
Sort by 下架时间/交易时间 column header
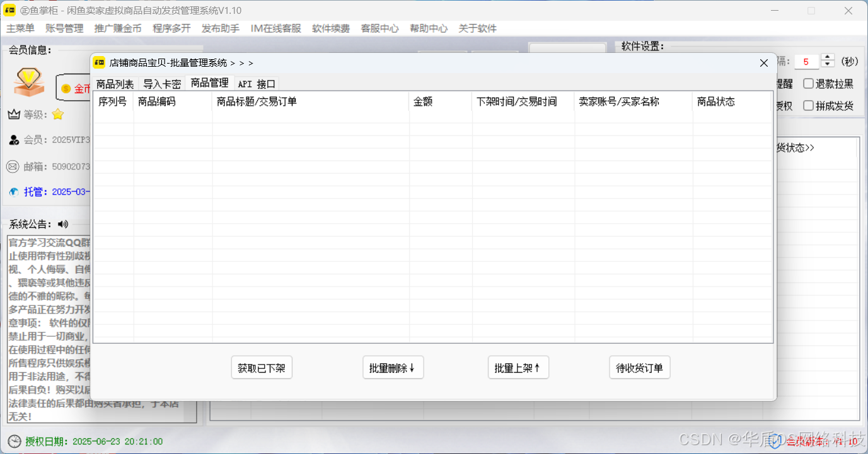click(x=523, y=101)
